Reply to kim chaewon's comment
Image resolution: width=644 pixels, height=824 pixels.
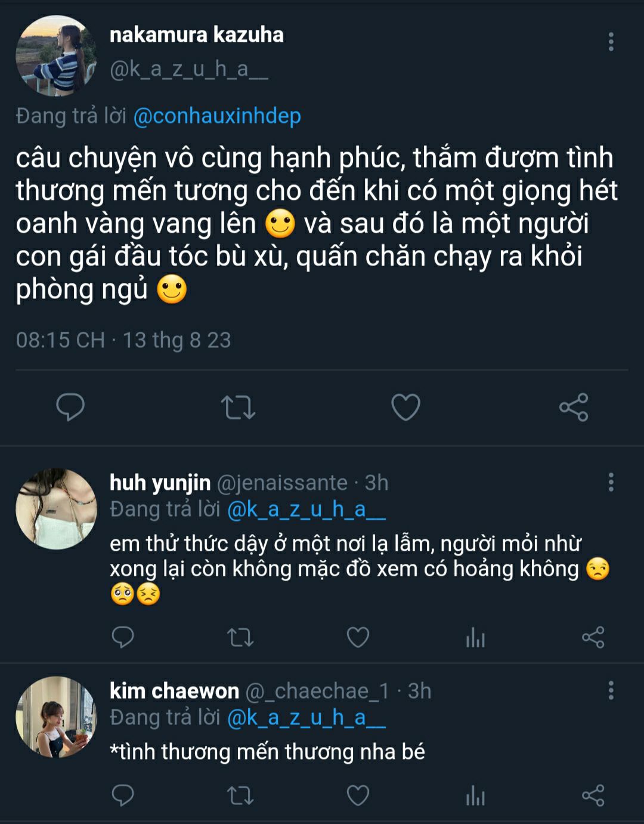(123, 795)
